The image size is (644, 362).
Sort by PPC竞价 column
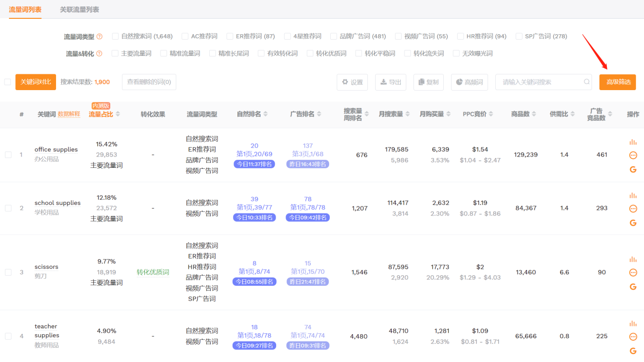tap(491, 114)
